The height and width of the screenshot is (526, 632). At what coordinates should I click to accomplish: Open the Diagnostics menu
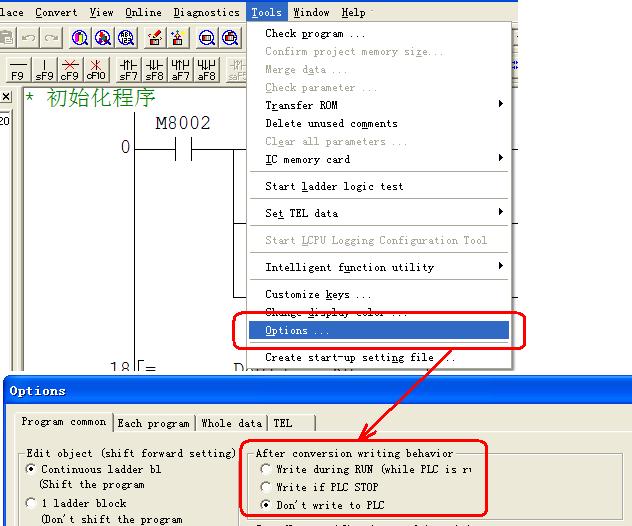coord(206,13)
